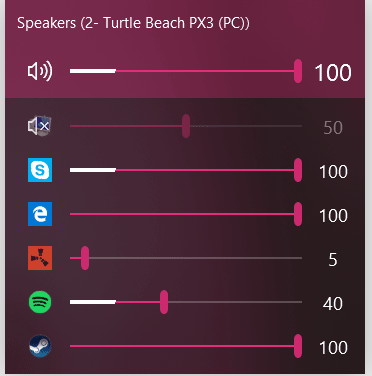Click the Spotify slider thumb at 40
Screen dimensions: 372x376
164,302
